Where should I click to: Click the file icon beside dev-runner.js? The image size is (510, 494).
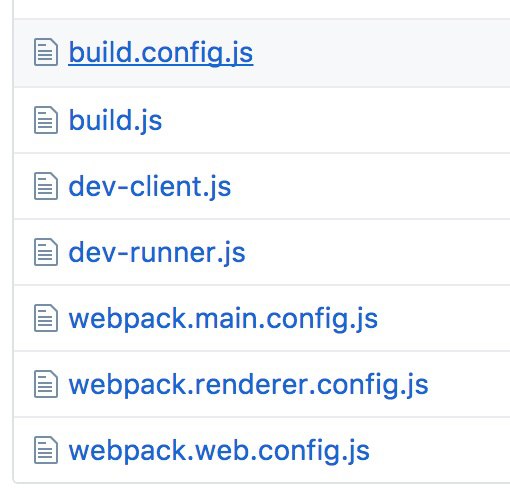[46, 252]
